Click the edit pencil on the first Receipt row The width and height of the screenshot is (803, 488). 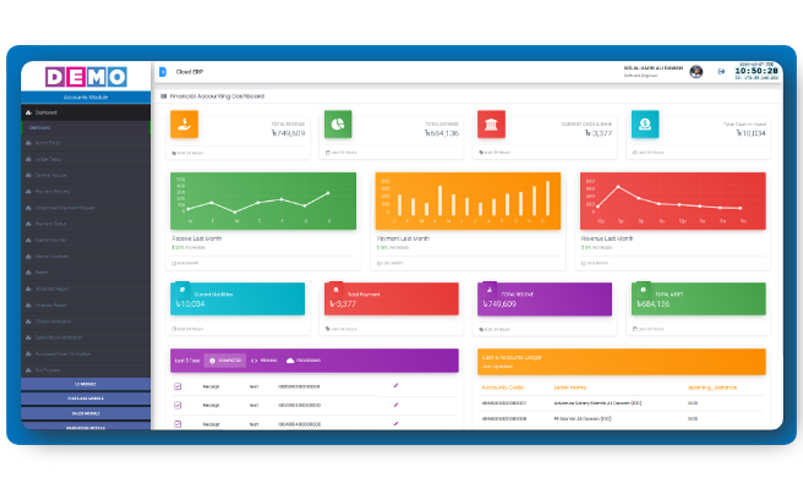396,386
